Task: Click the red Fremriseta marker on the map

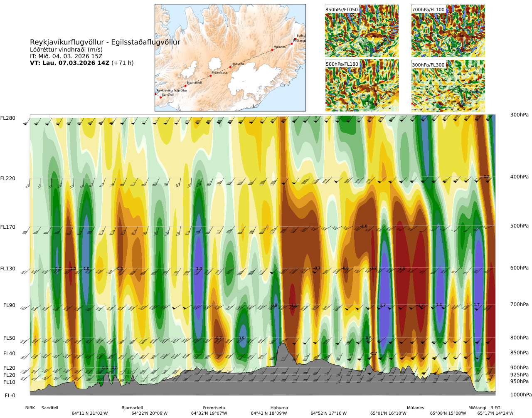Action: 211,76
